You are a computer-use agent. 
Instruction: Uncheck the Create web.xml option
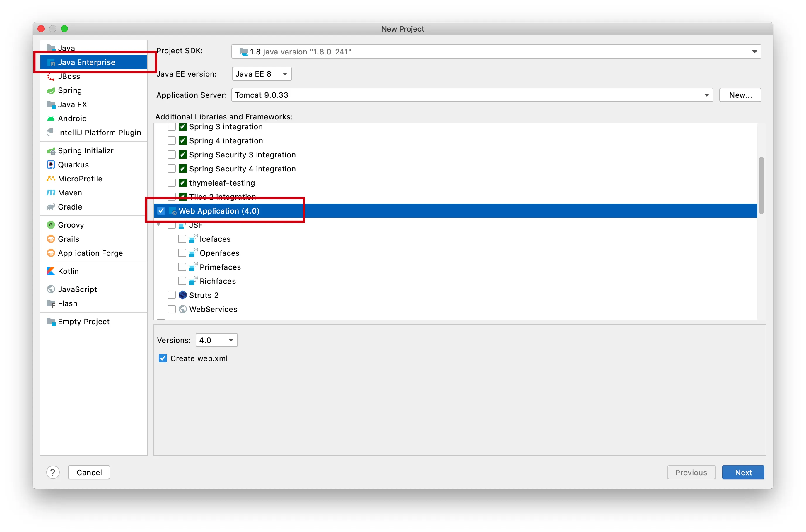click(x=163, y=359)
